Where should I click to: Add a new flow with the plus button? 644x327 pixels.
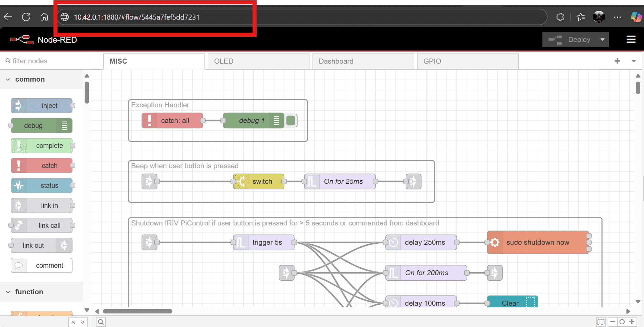point(618,61)
